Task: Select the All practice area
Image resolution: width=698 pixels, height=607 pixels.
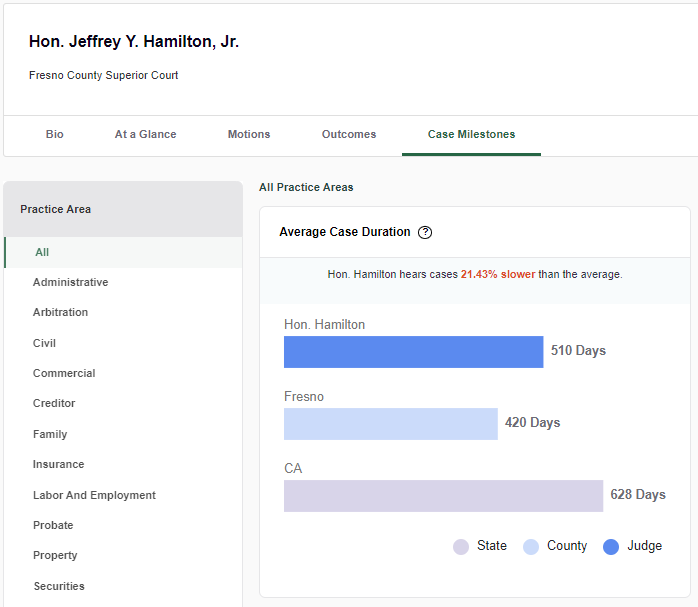Action: click(123, 252)
